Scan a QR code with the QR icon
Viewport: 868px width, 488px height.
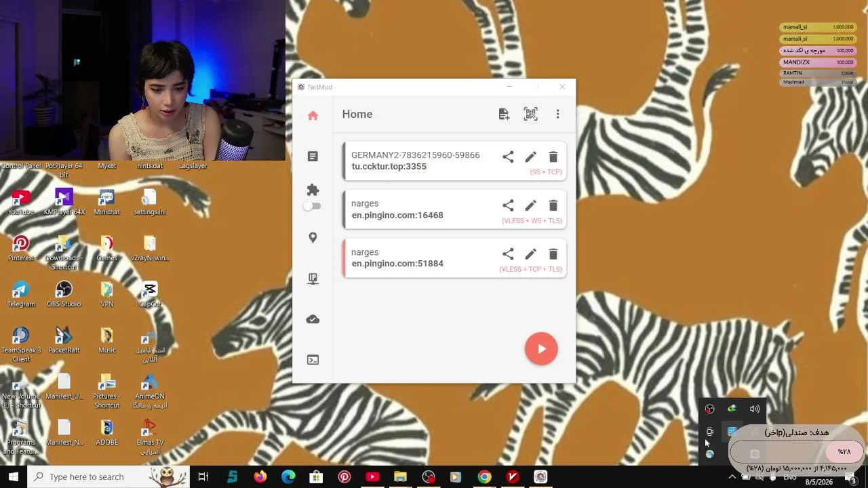tap(531, 115)
